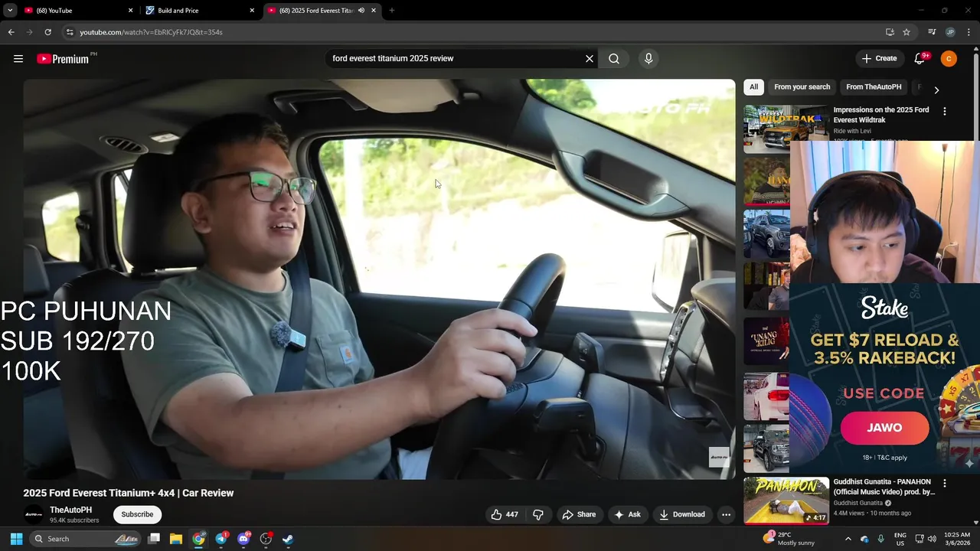Image resolution: width=980 pixels, height=551 pixels.
Task: Reload the current page
Action: tap(47, 32)
